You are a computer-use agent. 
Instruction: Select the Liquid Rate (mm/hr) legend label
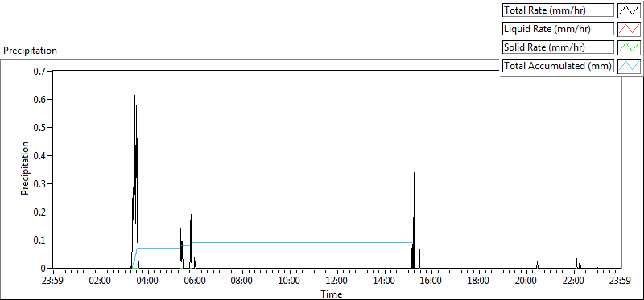pyautogui.click(x=558, y=29)
